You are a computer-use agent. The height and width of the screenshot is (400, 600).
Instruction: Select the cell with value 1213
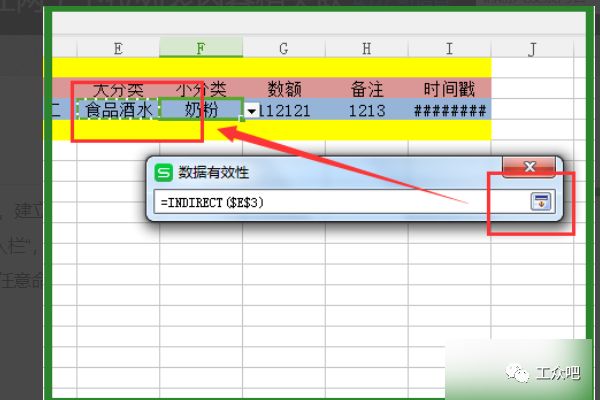coord(366,110)
